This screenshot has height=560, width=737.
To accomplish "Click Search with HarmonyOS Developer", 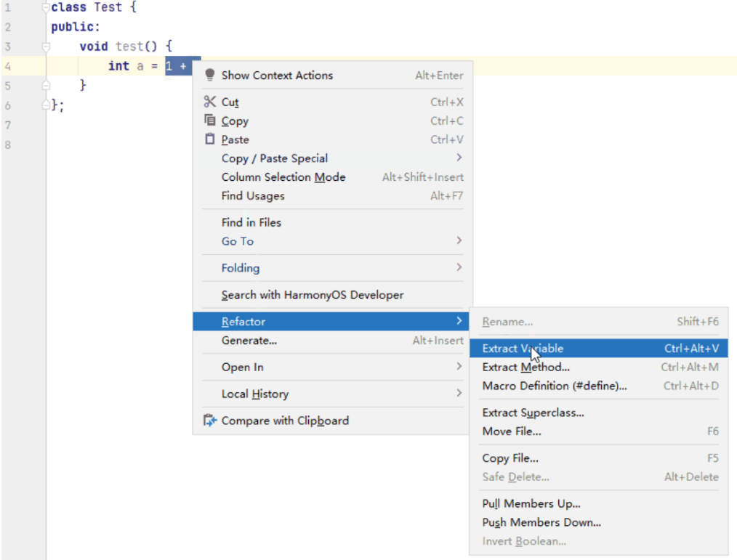I will [313, 295].
